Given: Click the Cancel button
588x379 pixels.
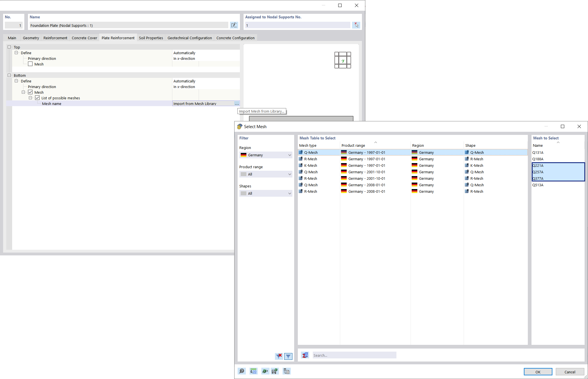Looking at the screenshot, I should [570, 372].
